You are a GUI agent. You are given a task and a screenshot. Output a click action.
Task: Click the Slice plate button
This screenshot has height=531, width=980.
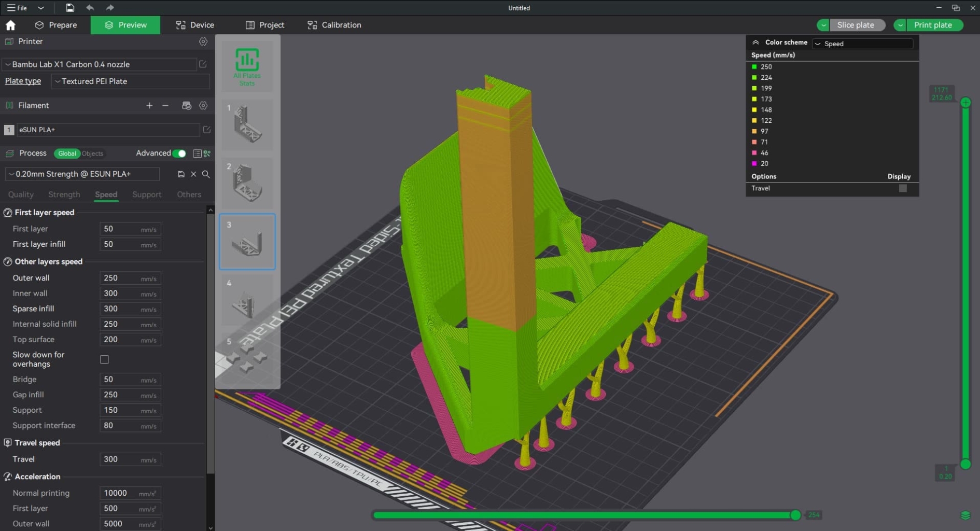[x=856, y=25]
